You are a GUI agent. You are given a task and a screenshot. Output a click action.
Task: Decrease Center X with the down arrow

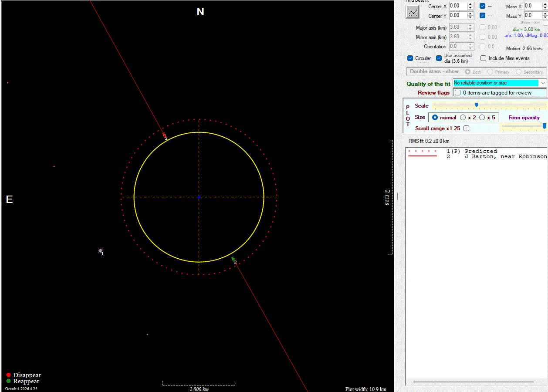pos(470,8)
